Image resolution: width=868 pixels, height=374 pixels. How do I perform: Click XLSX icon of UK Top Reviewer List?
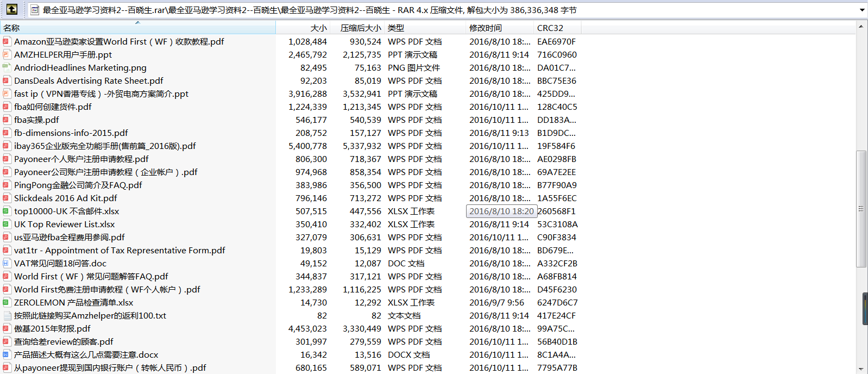[x=7, y=225]
